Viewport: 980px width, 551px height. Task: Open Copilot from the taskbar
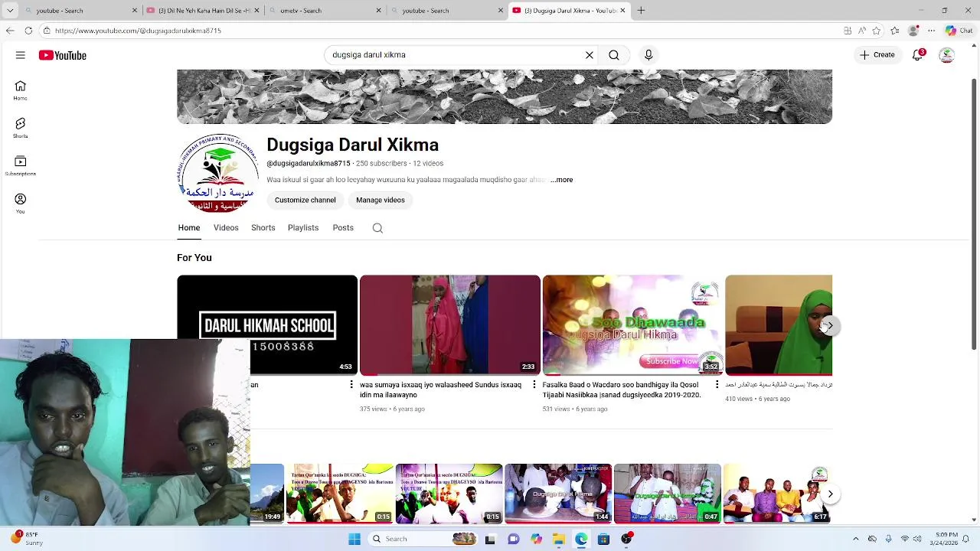point(536,539)
